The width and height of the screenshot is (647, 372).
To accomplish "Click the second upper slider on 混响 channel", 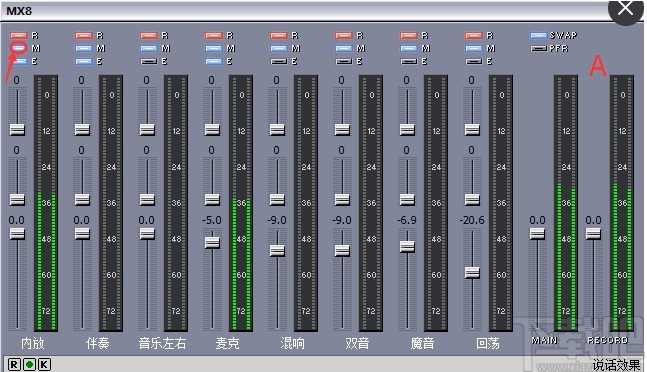I will coord(277,200).
